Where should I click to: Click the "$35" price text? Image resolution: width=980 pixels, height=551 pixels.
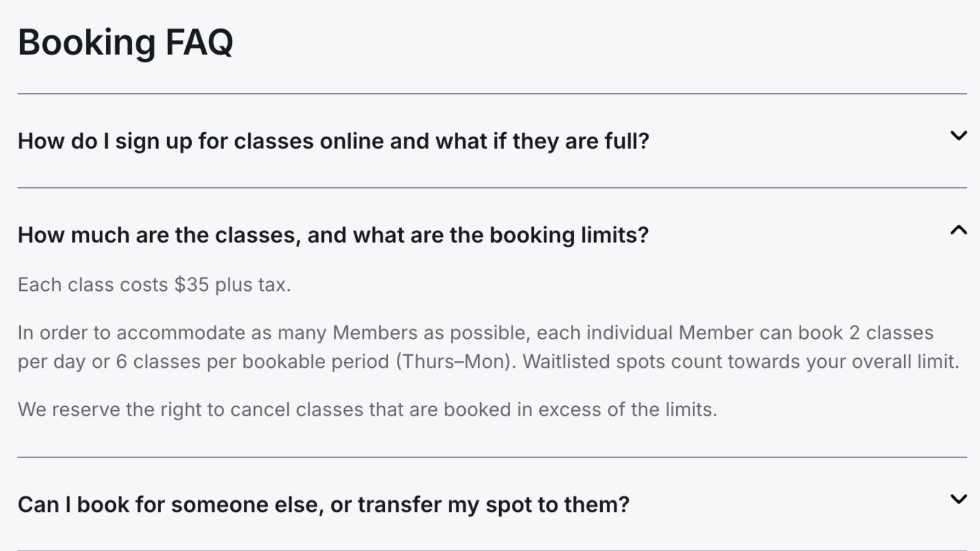[191, 285]
